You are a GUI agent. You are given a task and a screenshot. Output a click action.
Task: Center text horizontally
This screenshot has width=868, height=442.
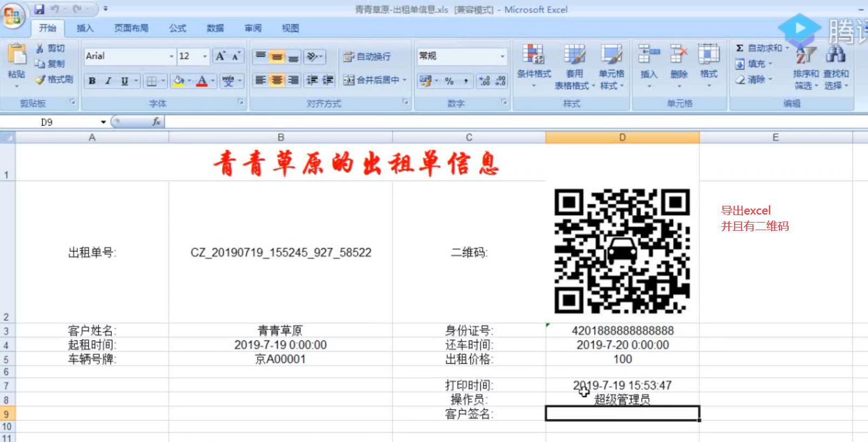click(x=277, y=80)
